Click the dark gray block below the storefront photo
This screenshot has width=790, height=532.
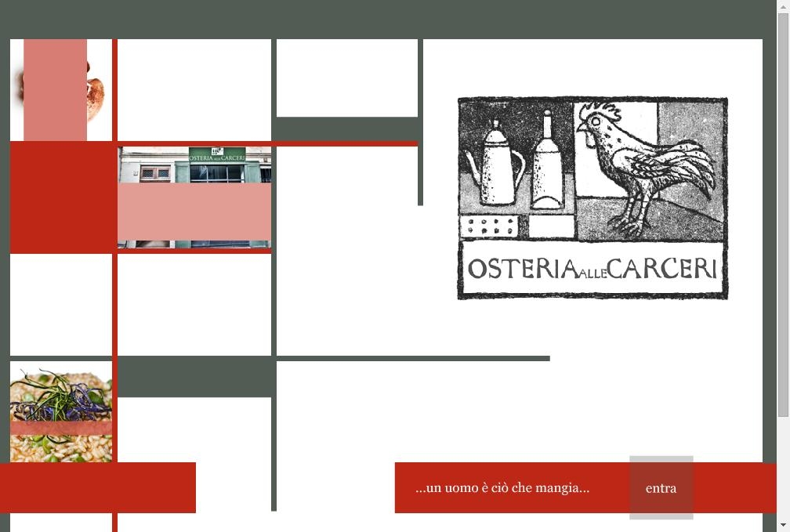click(197, 377)
